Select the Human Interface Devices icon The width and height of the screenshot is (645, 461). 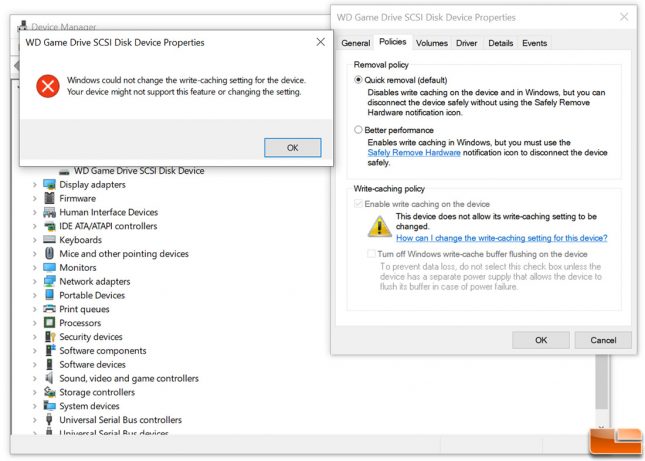tap(49, 212)
